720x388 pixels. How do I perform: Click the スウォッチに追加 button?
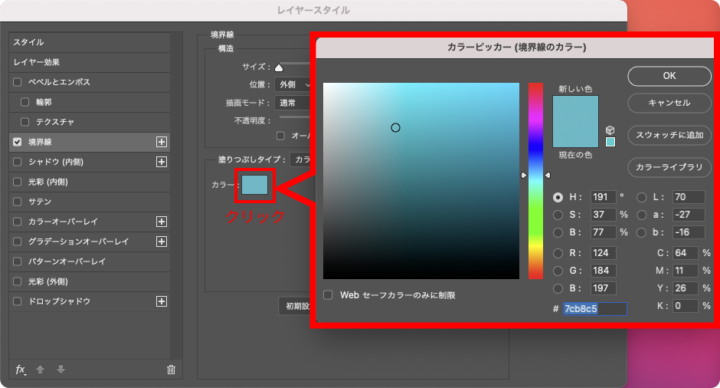tap(669, 135)
